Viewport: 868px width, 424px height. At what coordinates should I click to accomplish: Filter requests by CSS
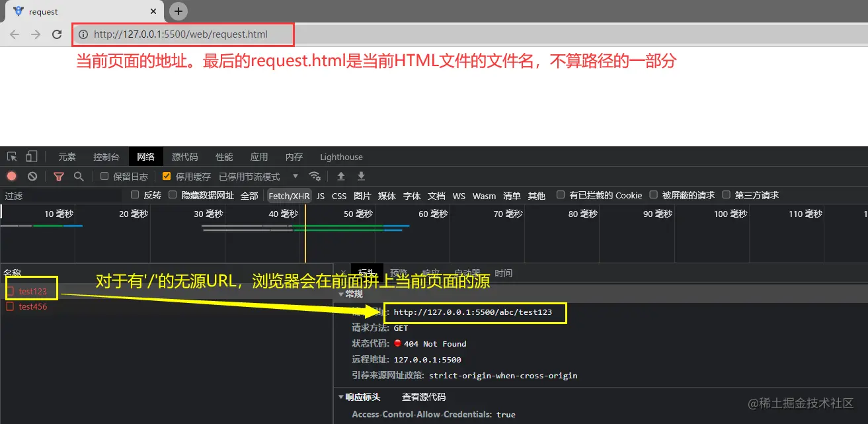(x=339, y=196)
